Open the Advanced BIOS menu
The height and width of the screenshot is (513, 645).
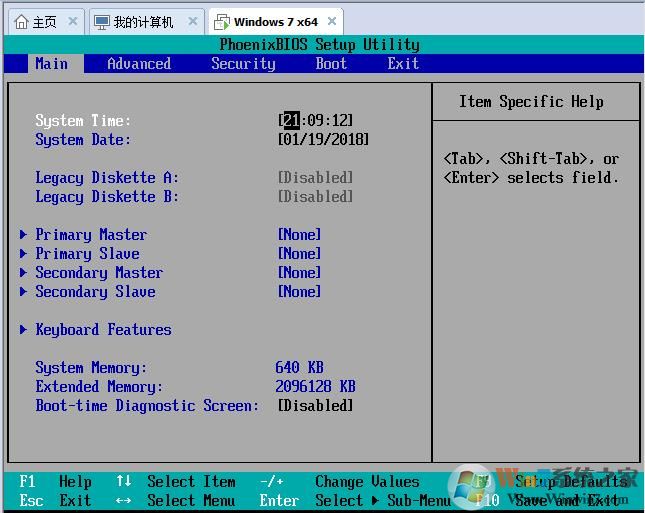pyautogui.click(x=139, y=64)
